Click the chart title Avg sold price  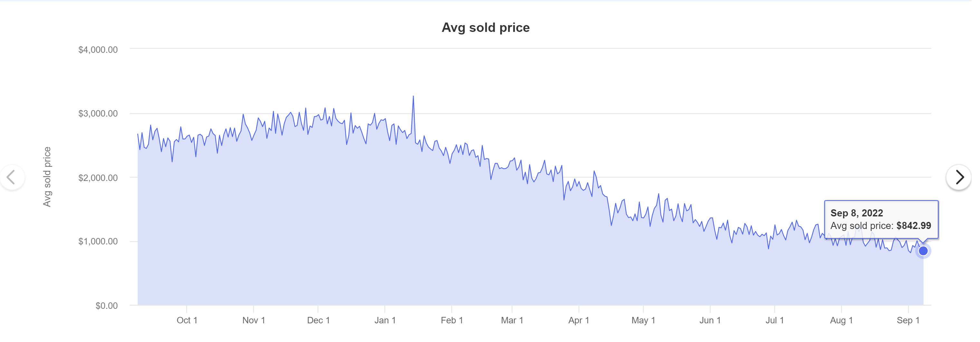pos(485,27)
